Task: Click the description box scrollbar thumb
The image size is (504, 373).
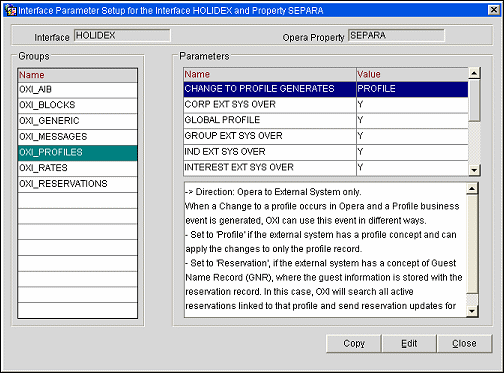Action: [x=472, y=244]
